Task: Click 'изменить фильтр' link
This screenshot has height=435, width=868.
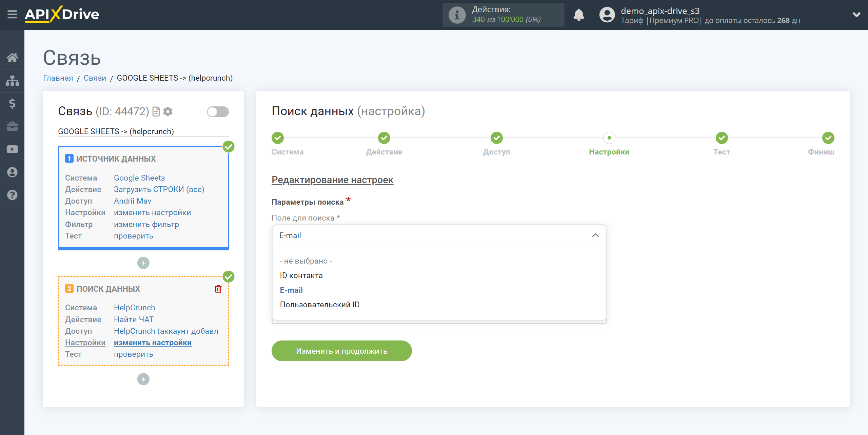Action: pyautogui.click(x=146, y=224)
